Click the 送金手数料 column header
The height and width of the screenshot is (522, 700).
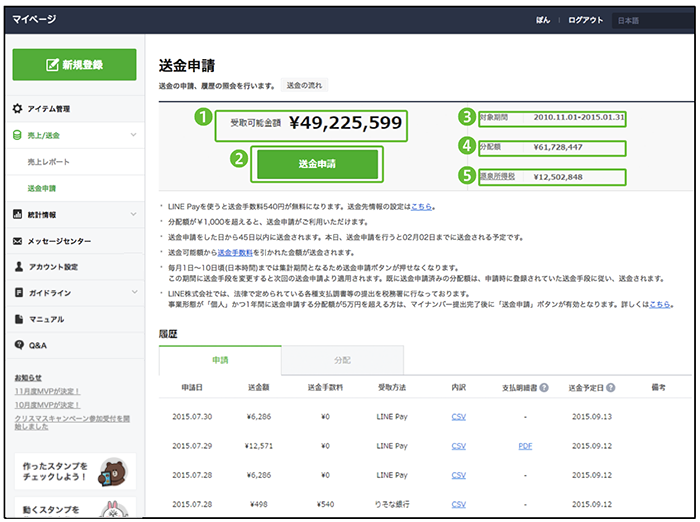tap(325, 388)
